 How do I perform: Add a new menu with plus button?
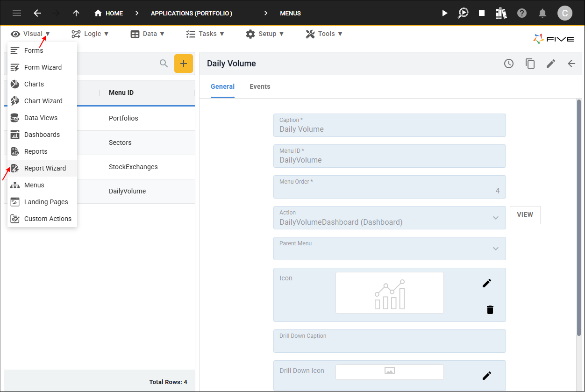pos(184,64)
